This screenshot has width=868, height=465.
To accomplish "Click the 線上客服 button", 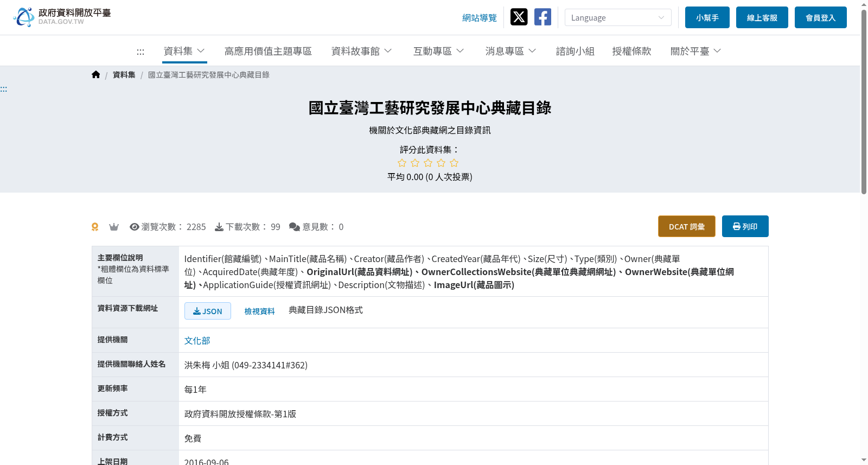I will (x=762, y=17).
